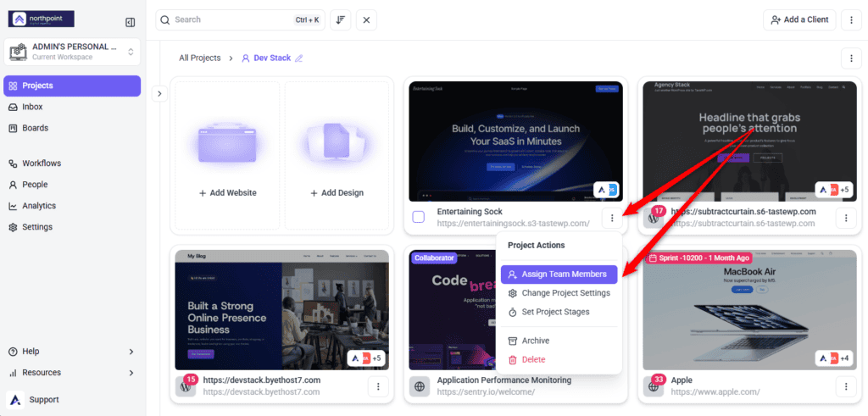Rename Dev Stack with the pencil icon

(299, 58)
